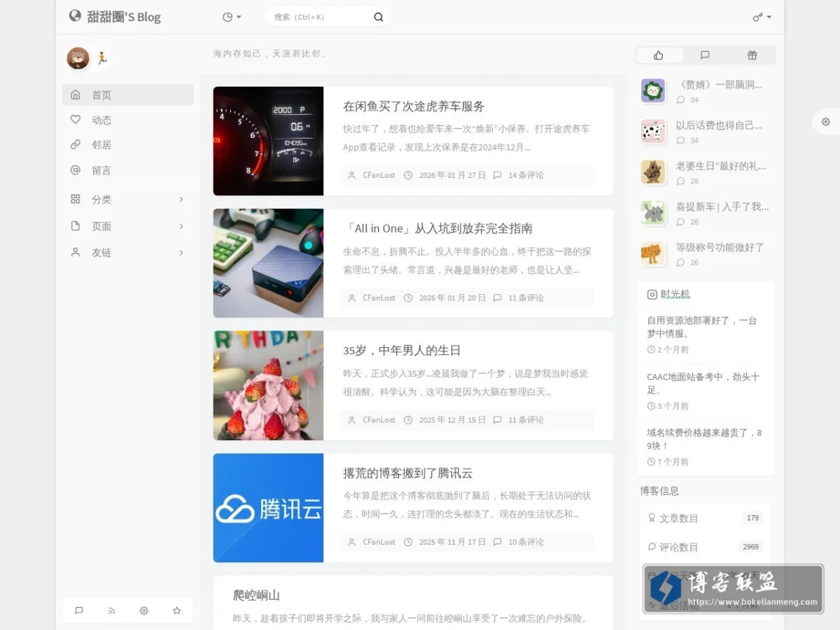Image resolution: width=840 pixels, height=630 pixels.
Task: Click the car dashboard thumbnail
Action: (x=268, y=141)
